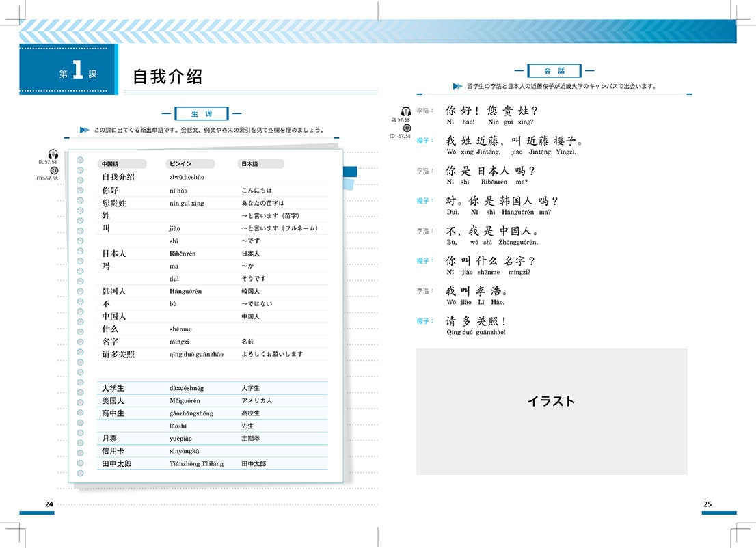The image size is (756, 548).
Task: Click the ピンイン column header
Action: 190,164
